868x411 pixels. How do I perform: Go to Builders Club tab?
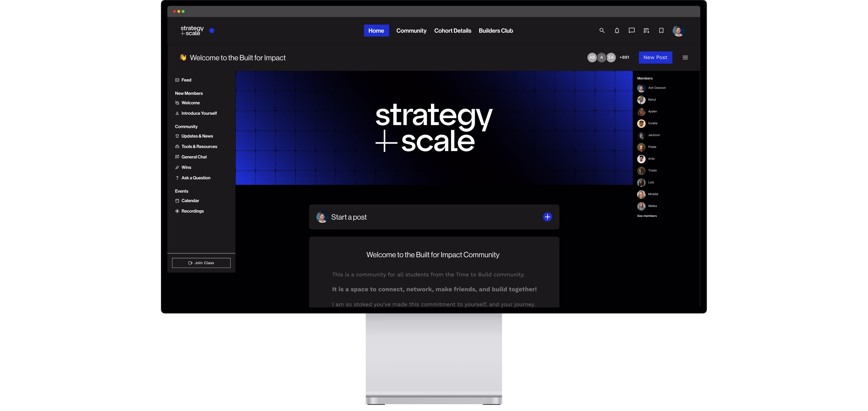(496, 31)
